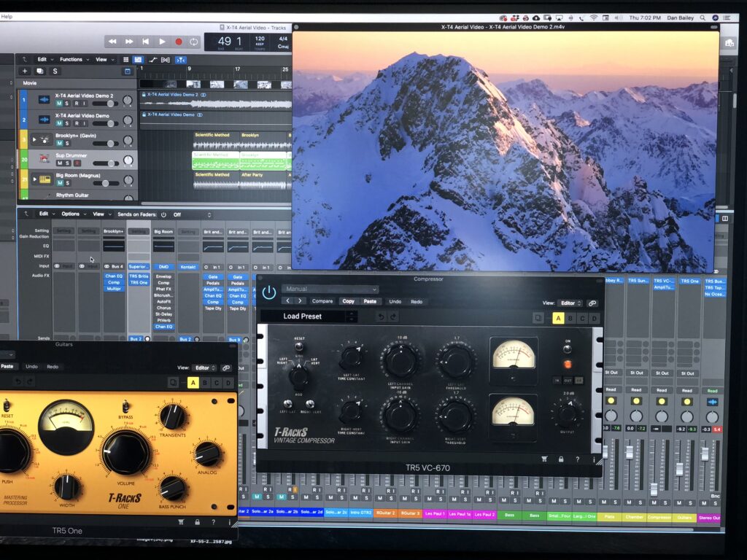Toggle the VC-670 Compressor plugin power button
Image resolution: width=747 pixels, height=560 pixels.
[x=268, y=292]
